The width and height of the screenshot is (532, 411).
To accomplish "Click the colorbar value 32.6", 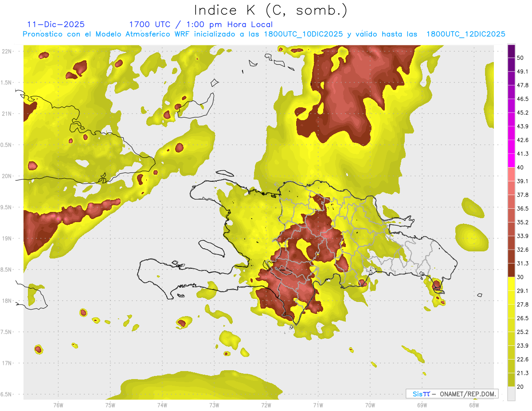I will tap(523, 250).
